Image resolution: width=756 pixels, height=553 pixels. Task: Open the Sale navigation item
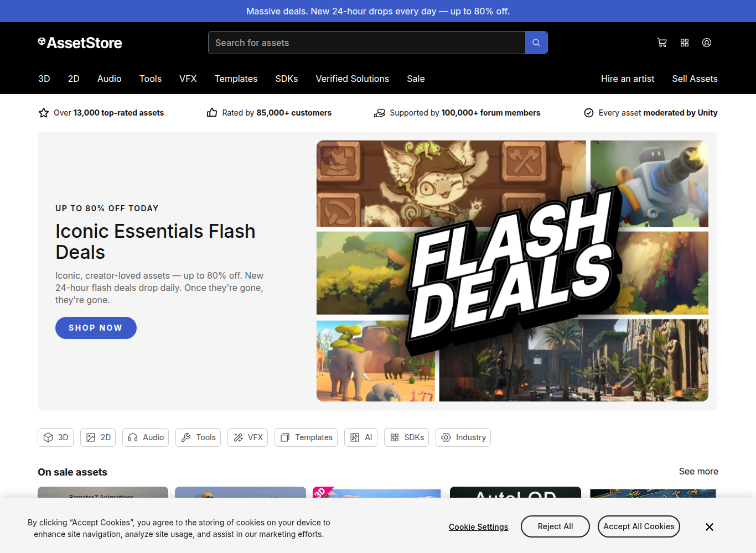tap(416, 79)
